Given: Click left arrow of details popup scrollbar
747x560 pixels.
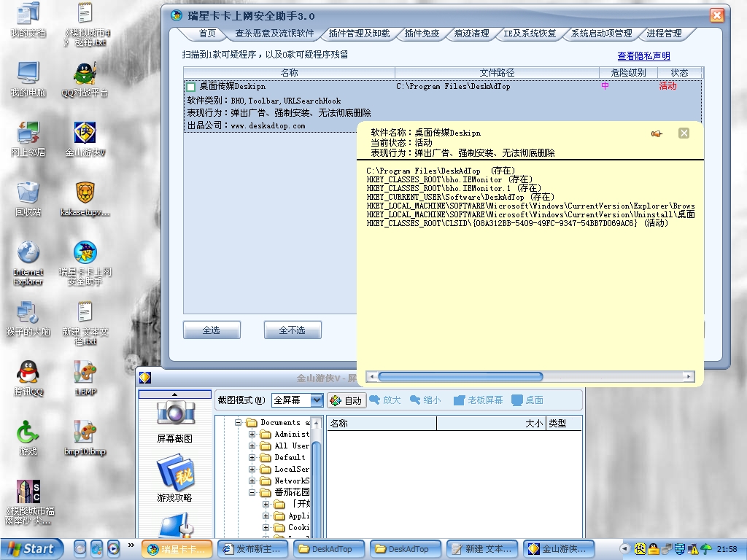Looking at the screenshot, I should (372, 377).
